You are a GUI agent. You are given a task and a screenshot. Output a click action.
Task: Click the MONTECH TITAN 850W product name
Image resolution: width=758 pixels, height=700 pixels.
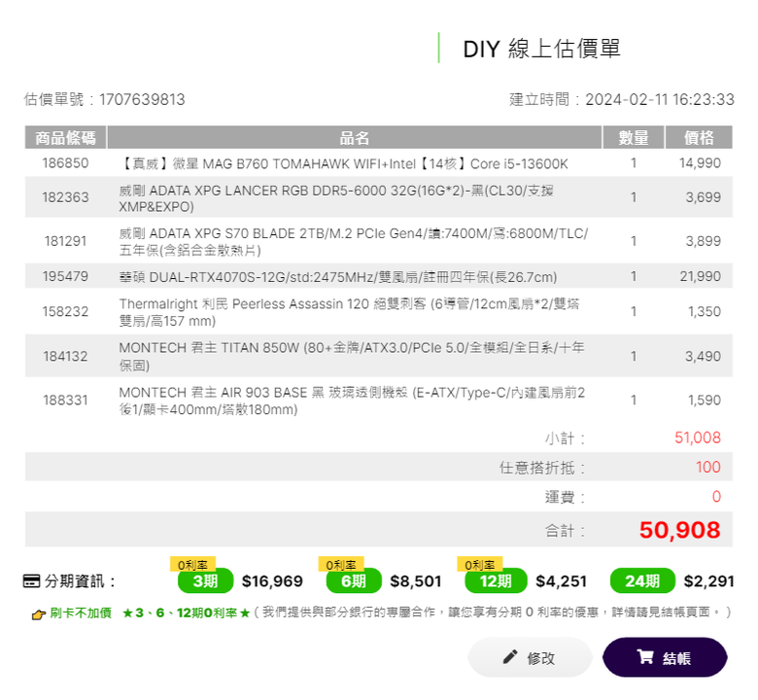352,357
